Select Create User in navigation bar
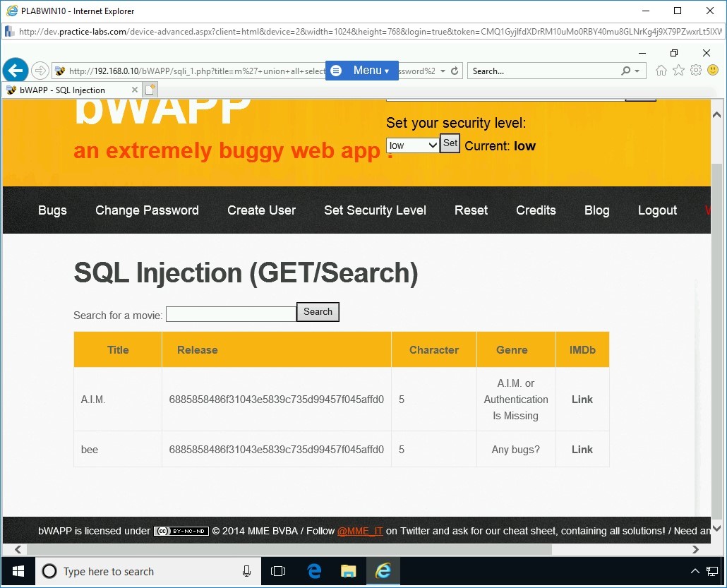The height and width of the screenshot is (588, 727). pyautogui.click(x=261, y=210)
